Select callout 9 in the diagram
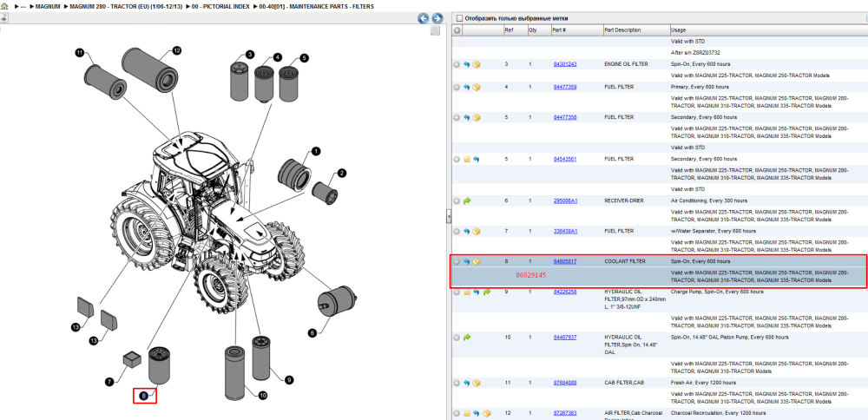The height and width of the screenshot is (420, 868). tap(289, 380)
